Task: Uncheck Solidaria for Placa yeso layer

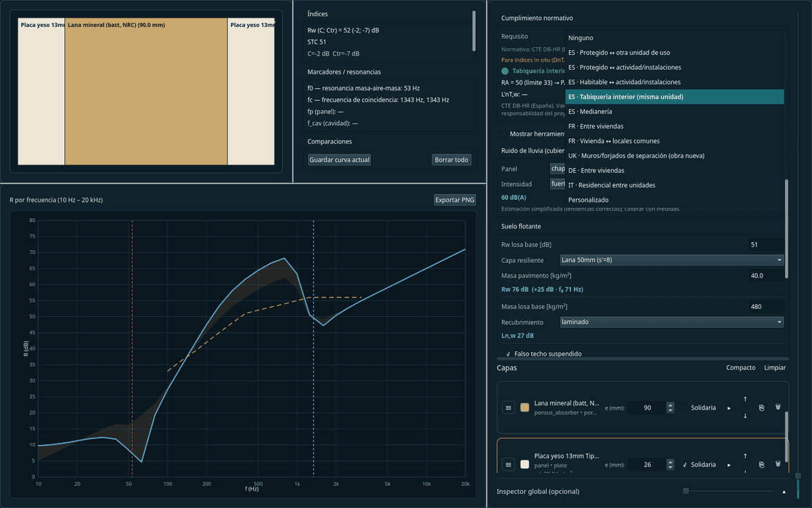Action: (685, 465)
